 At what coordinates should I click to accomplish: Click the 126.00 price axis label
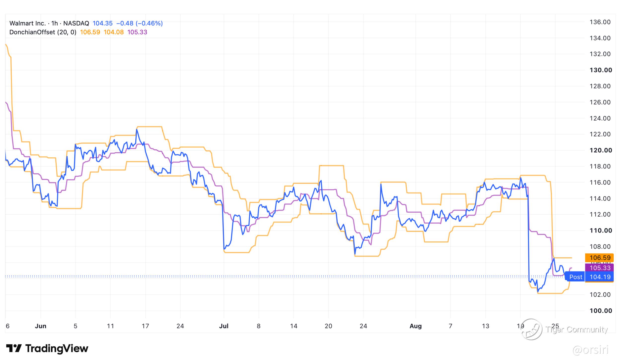pos(600,102)
